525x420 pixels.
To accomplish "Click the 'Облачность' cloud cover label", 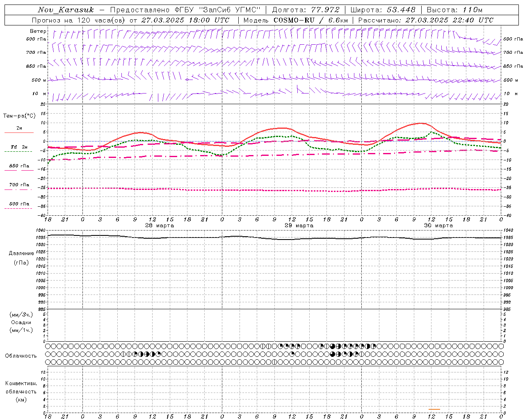I will coord(21,356).
